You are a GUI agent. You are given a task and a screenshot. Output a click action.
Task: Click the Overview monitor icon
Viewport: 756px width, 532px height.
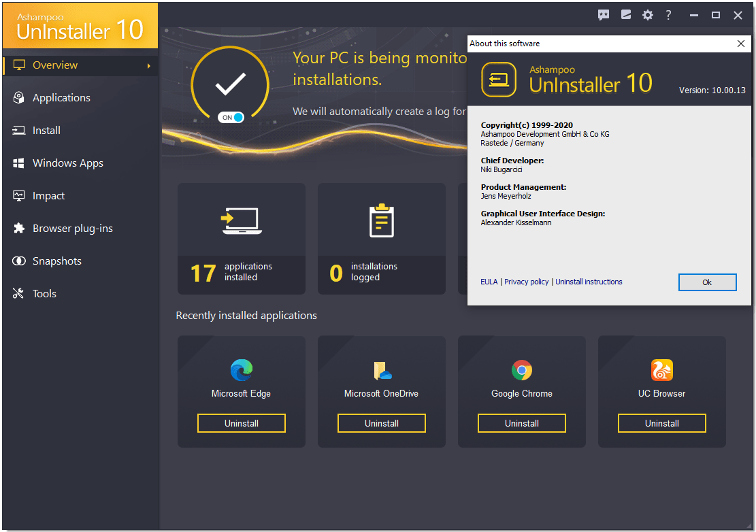pos(19,65)
